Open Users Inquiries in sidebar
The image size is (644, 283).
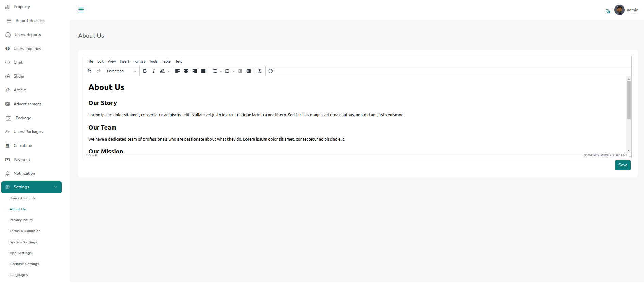[x=27, y=49]
